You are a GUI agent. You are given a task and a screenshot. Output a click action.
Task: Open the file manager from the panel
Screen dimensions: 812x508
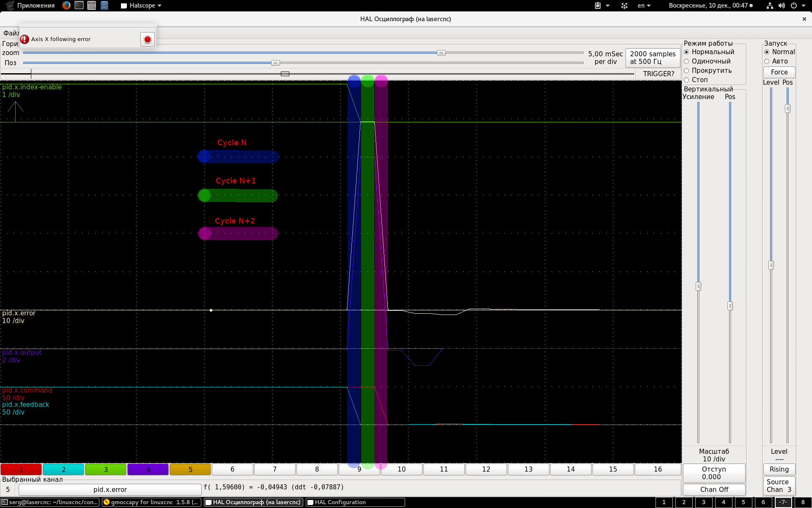click(104, 6)
